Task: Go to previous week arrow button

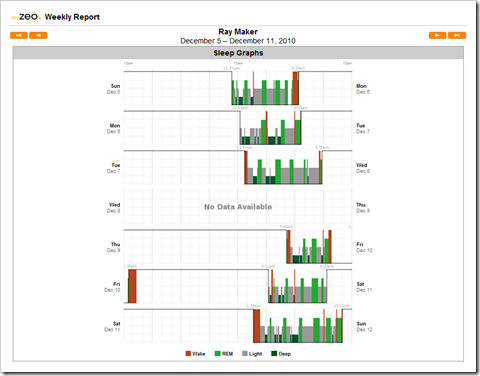Action: (38, 35)
